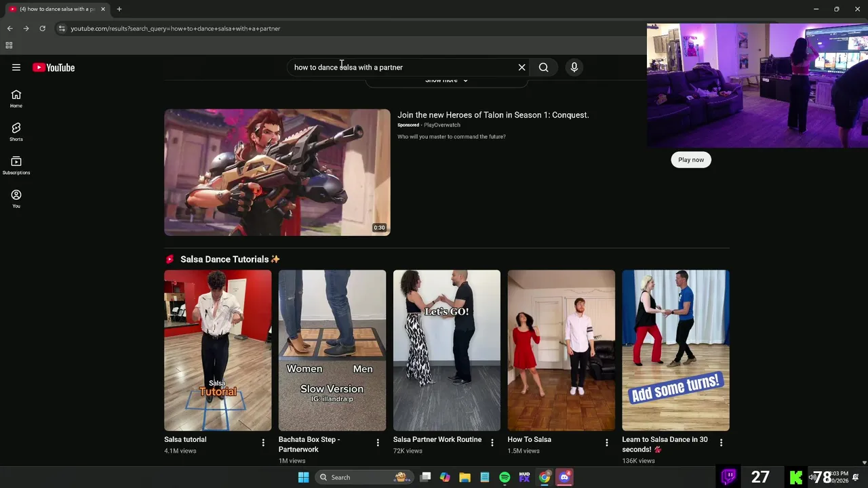Open File Explorer from the taskbar
The image size is (868, 488).
(x=465, y=477)
